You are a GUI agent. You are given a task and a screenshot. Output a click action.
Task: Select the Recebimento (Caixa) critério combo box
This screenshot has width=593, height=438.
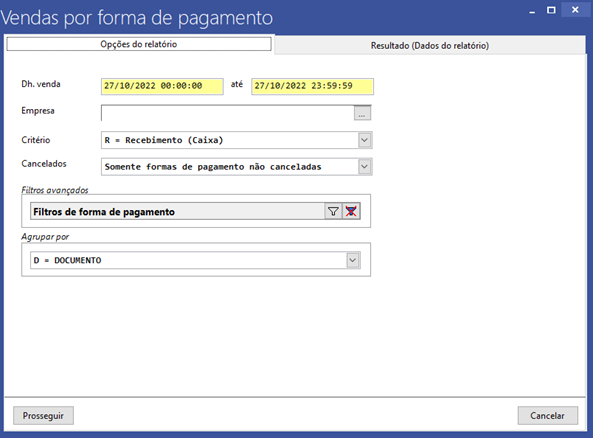(x=237, y=140)
